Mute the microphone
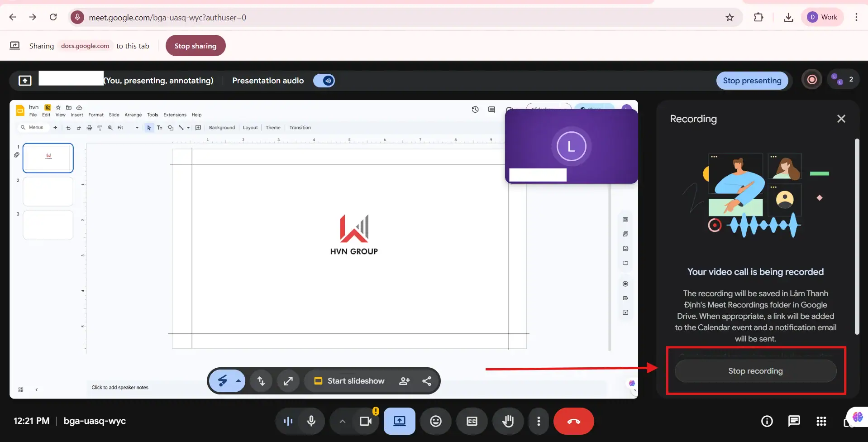Screen dimensions: 868x442 pyautogui.click(x=311, y=421)
